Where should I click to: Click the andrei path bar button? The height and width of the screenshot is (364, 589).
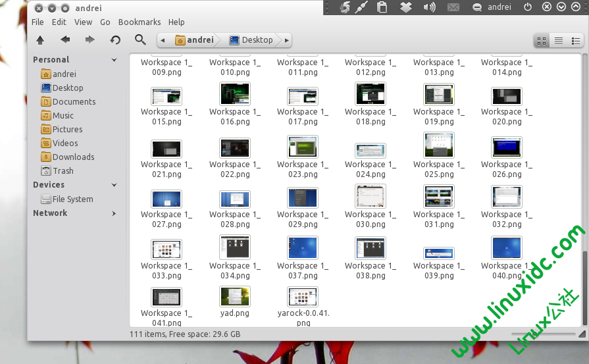[194, 40]
